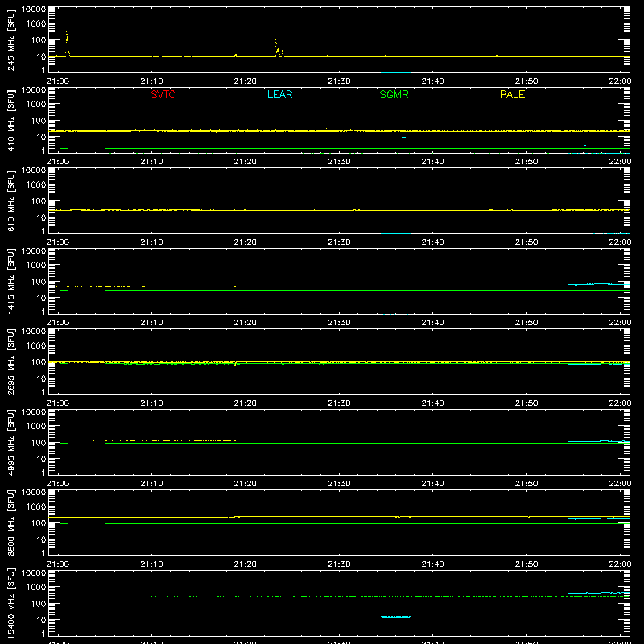Select the '15400 MHz [SFU]' axis title

(10, 603)
